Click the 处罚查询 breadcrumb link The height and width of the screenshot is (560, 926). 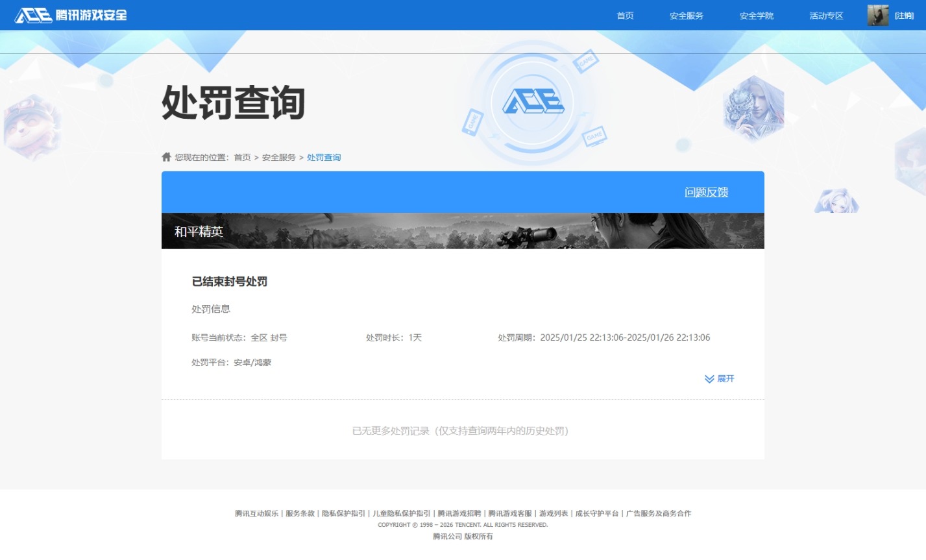(324, 156)
